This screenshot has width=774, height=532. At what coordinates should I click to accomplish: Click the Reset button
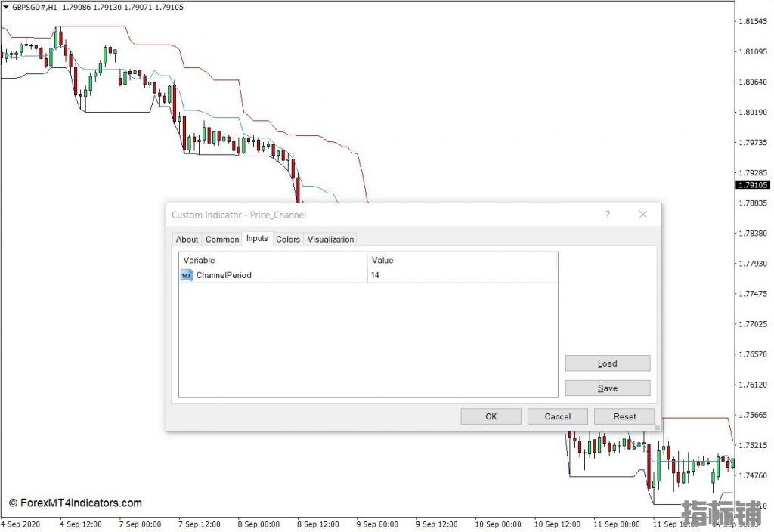coord(624,416)
